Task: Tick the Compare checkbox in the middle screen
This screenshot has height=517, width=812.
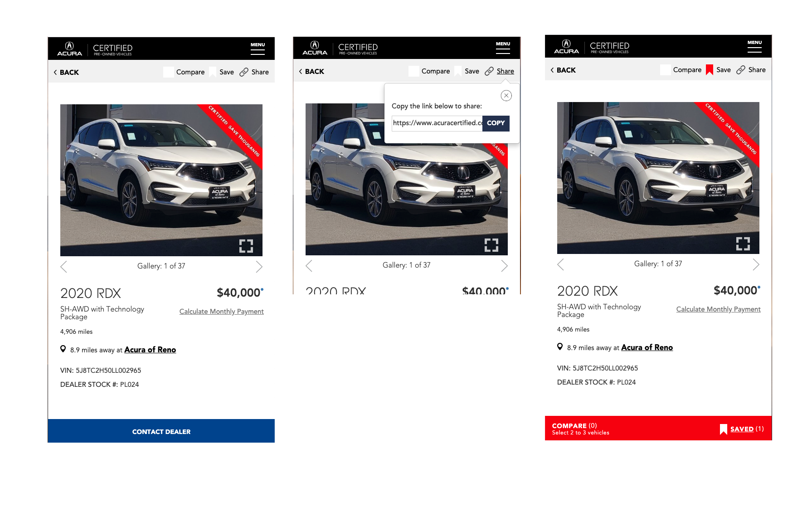Action: tap(414, 71)
